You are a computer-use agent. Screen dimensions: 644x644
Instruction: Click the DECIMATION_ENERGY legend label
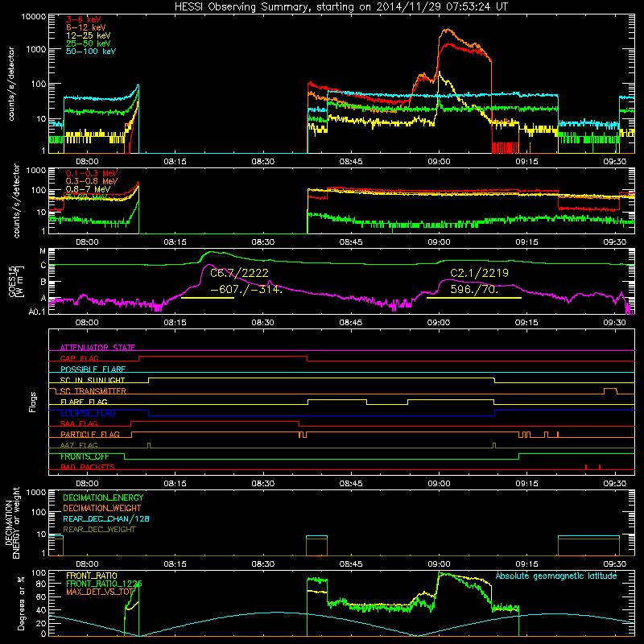coord(103,497)
